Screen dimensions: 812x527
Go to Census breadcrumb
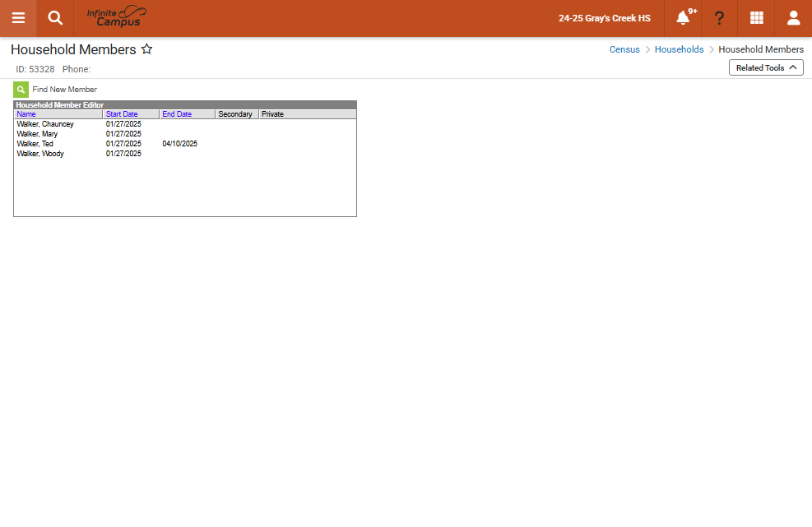[x=624, y=49]
